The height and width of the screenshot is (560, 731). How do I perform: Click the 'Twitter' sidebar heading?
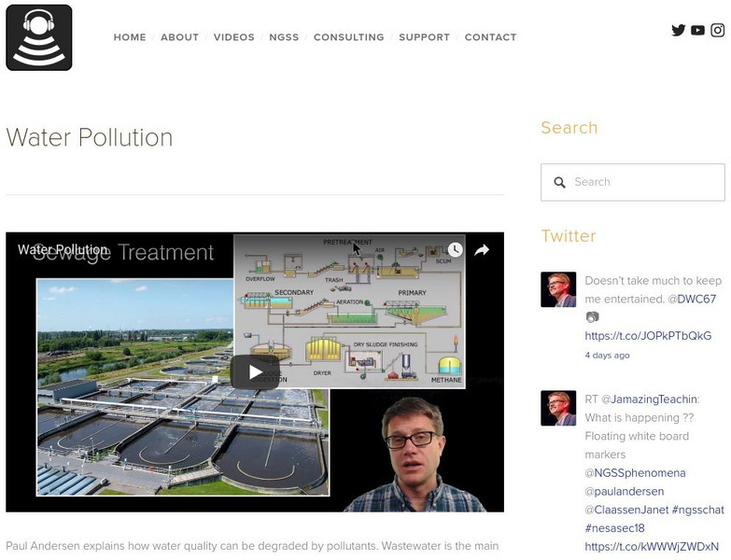tap(569, 236)
